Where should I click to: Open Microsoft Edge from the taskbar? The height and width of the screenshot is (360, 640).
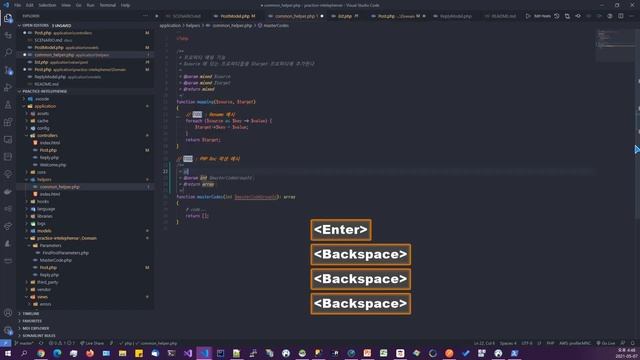pyautogui.click(x=57, y=353)
